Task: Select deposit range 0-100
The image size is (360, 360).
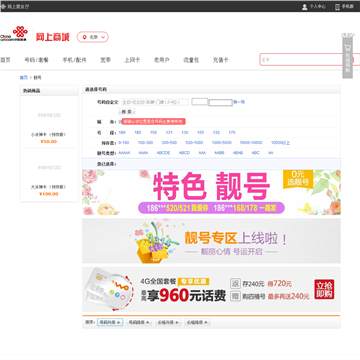Action: (x=124, y=143)
